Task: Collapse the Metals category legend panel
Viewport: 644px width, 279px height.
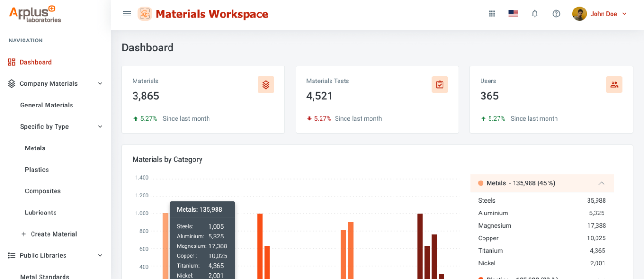Action: coord(601,183)
